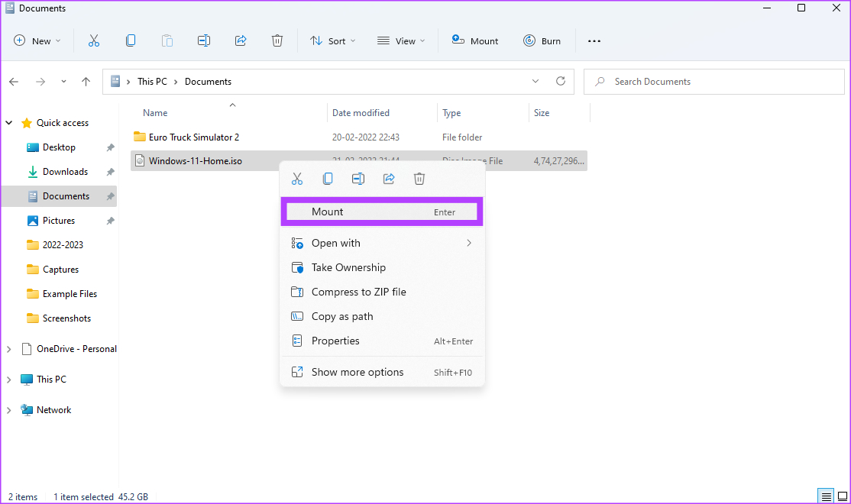Click the See more ellipsis button
851x504 pixels.
tap(594, 40)
